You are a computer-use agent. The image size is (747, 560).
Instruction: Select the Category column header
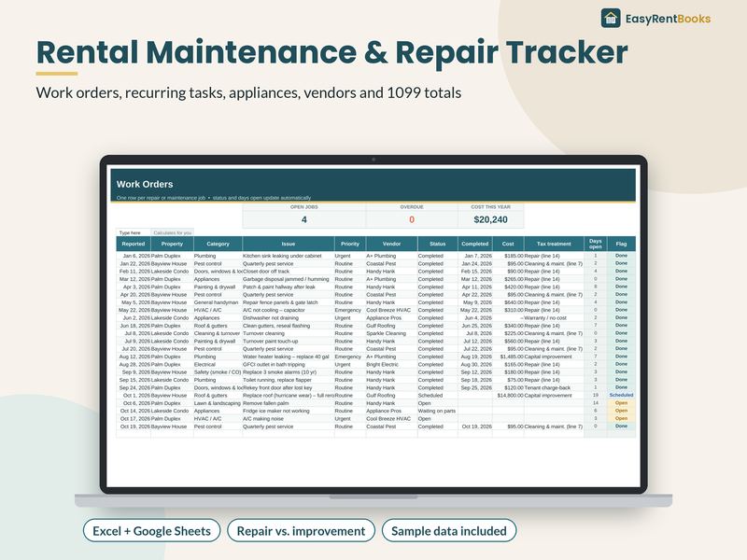tap(218, 244)
